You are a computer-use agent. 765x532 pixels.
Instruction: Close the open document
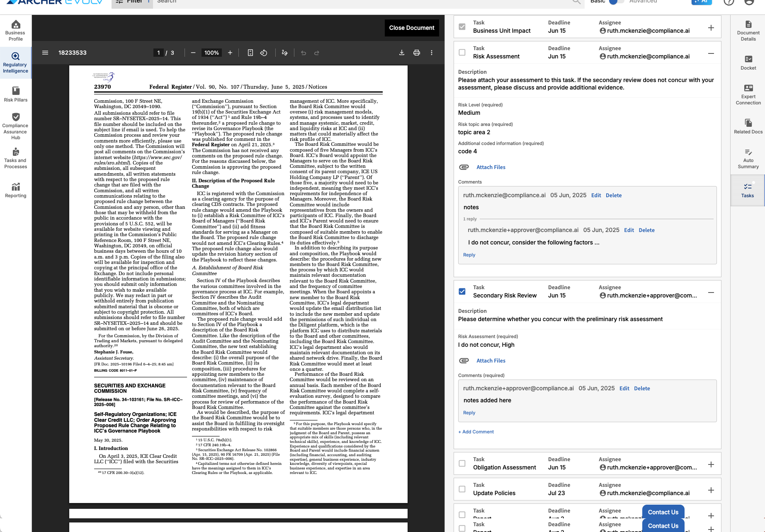pyautogui.click(x=412, y=28)
